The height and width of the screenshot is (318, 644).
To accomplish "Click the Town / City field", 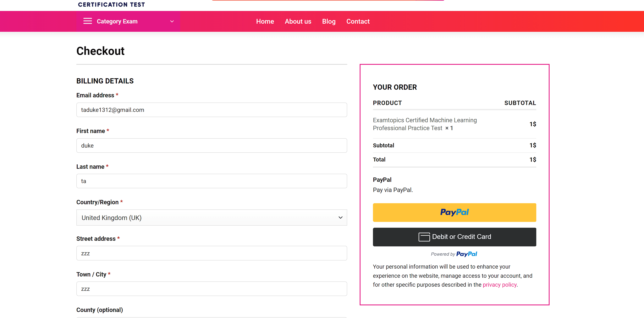I will [211, 289].
